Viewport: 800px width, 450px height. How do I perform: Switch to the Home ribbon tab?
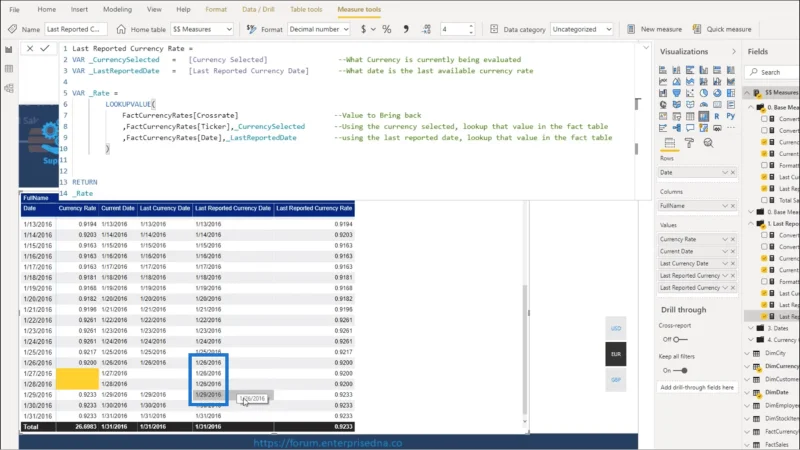coord(46,9)
